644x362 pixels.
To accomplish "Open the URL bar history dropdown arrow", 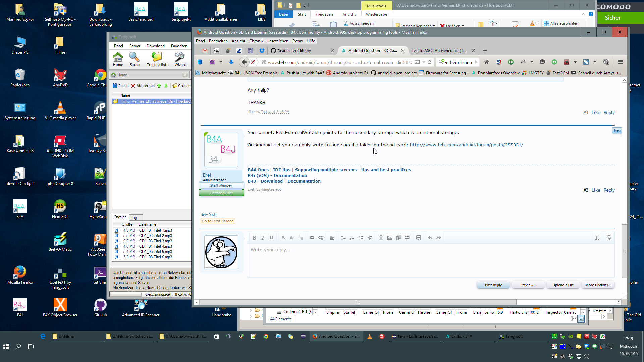I will (x=424, y=62).
